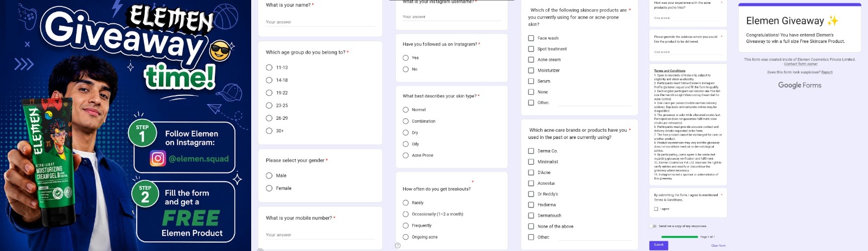Check the Fixderma brand box
Screen dimensions: 868x251
tap(531, 205)
